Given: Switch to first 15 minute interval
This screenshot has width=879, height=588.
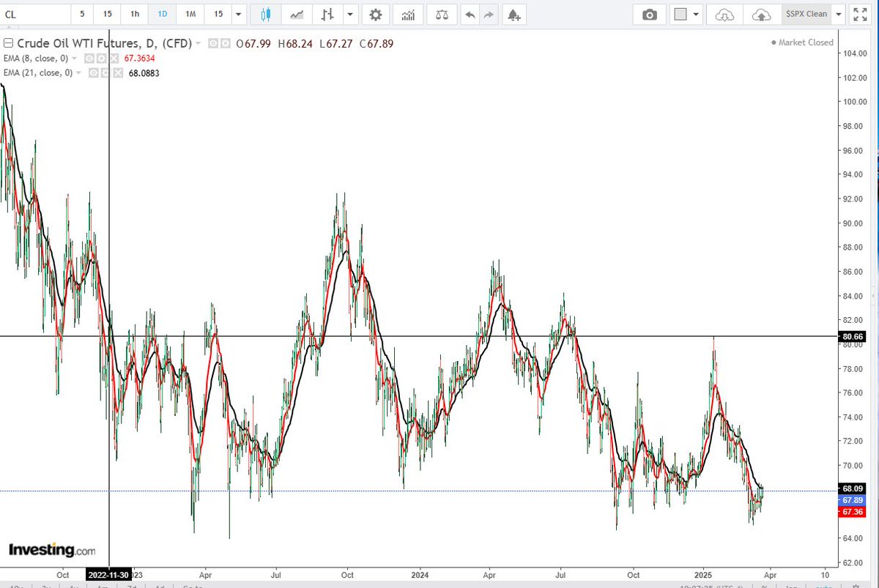Looking at the screenshot, I should [x=108, y=14].
